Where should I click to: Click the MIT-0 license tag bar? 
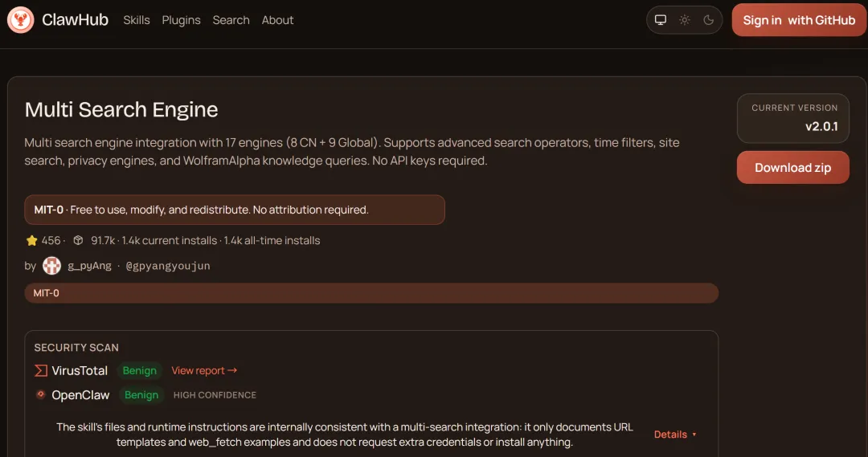(x=371, y=293)
